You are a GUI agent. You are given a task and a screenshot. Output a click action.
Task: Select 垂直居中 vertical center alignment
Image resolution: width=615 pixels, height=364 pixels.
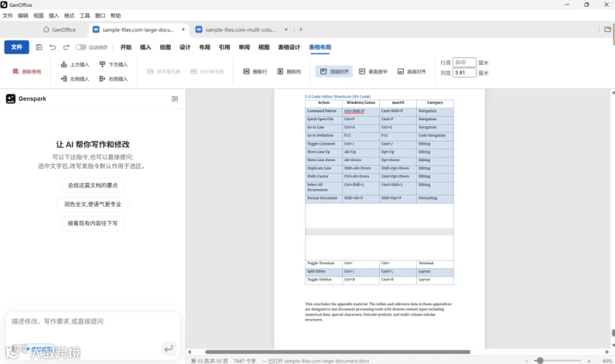(x=373, y=71)
